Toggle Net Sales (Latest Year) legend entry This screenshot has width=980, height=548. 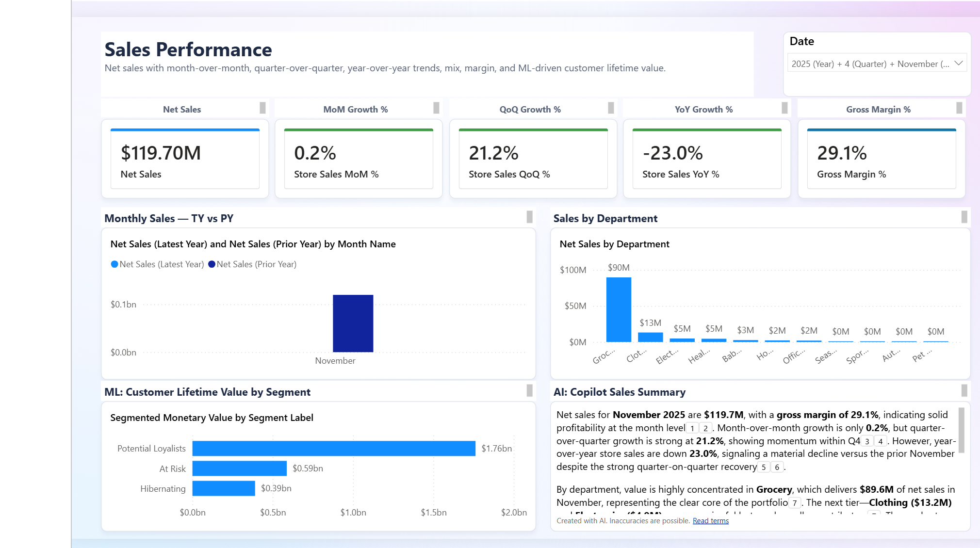pyautogui.click(x=157, y=264)
